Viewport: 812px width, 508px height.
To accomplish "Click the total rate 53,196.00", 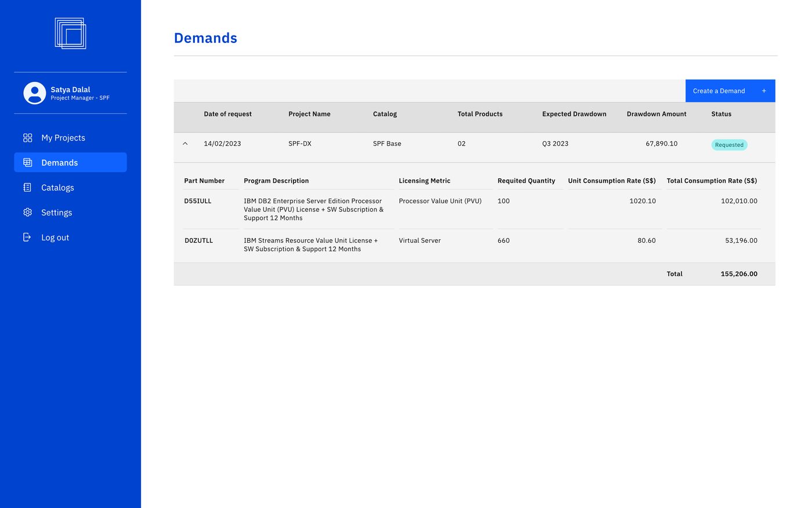I will click(741, 241).
